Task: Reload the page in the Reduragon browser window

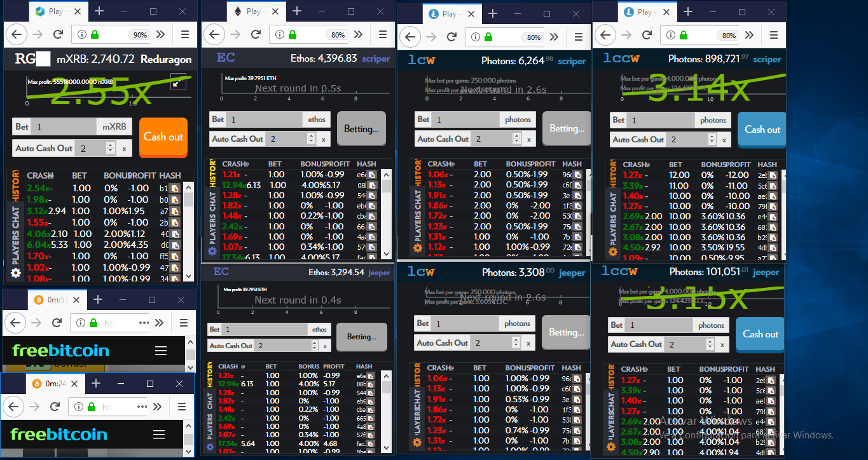Action: coord(58,35)
